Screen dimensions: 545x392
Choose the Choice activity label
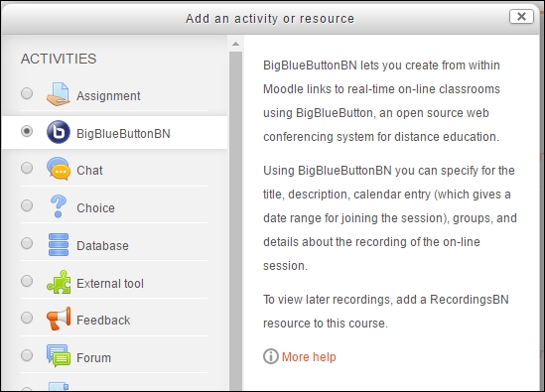tap(95, 207)
